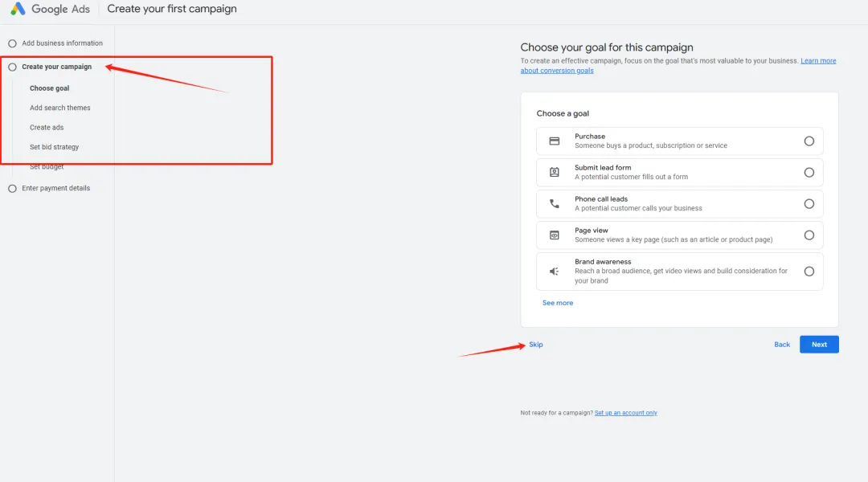Select the Submit lead form radio button
The image size is (868, 482).
[809, 173]
